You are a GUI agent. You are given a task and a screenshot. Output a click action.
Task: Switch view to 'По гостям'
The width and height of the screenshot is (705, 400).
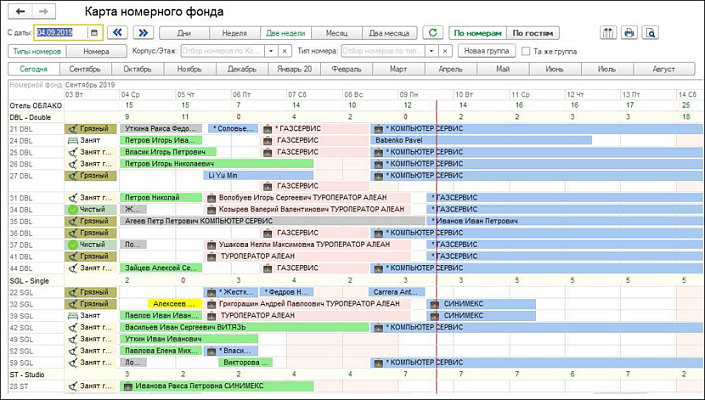click(x=531, y=32)
